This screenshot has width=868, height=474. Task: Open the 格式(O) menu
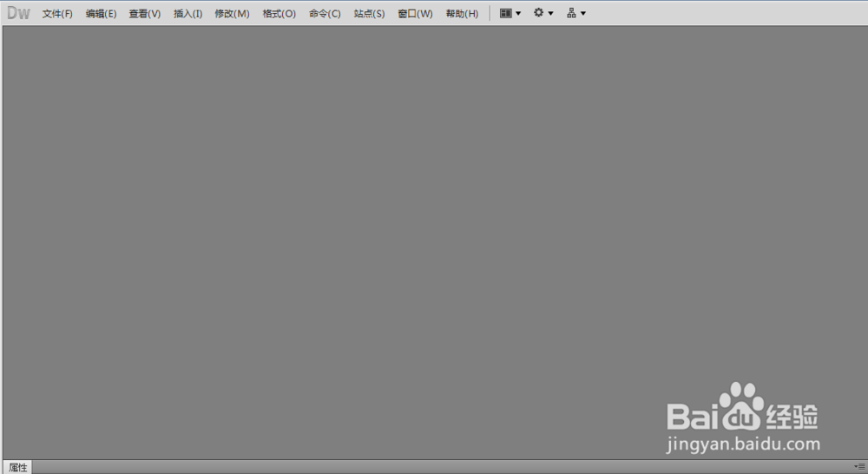[x=279, y=14]
